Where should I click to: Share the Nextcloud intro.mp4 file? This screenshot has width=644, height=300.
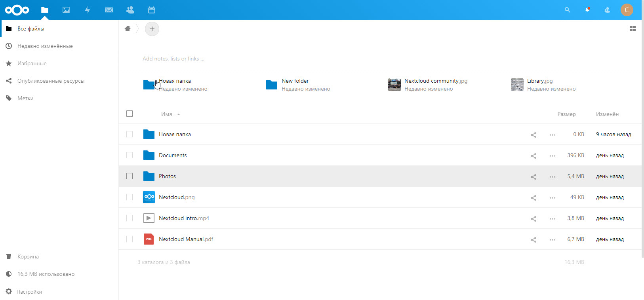[533, 218]
